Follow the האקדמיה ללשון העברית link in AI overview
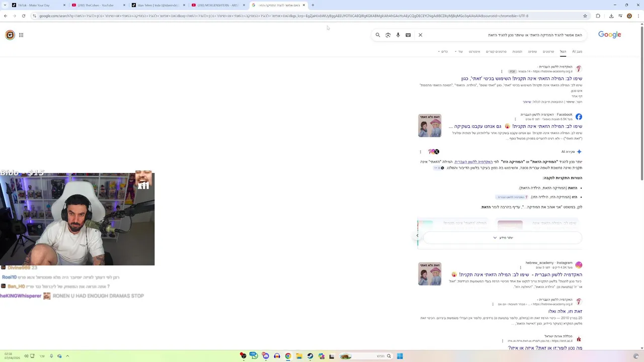 (473, 162)
